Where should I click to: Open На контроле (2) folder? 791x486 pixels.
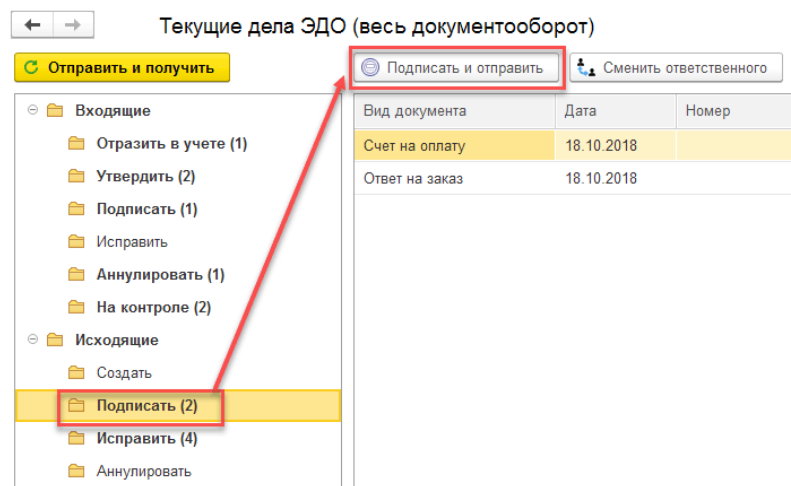coord(154,308)
